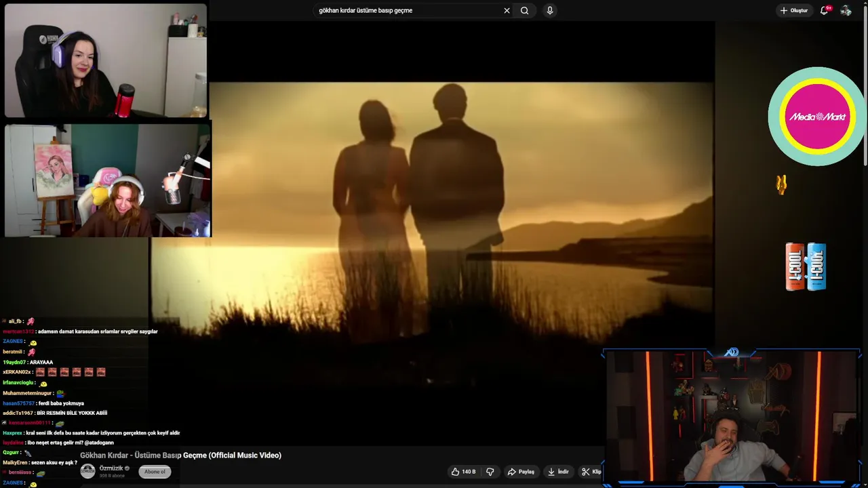Click the top webcam of the dark-haired woman

pos(106,60)
